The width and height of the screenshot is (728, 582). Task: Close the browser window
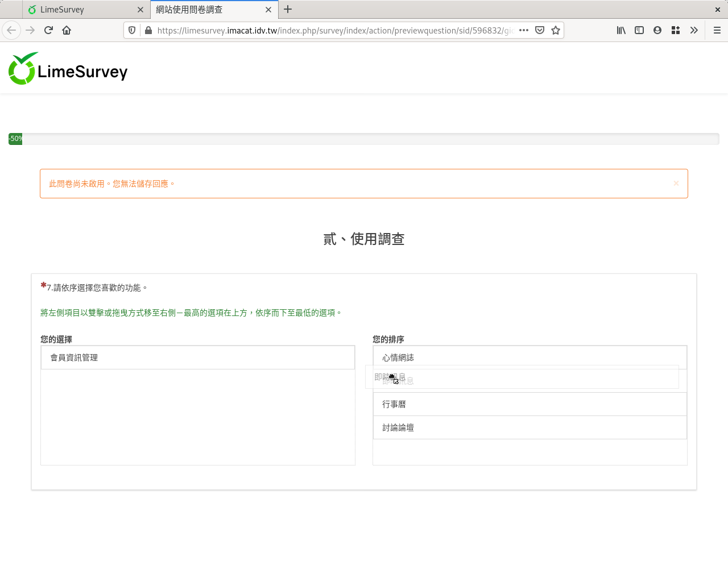(x=718, y=10)
